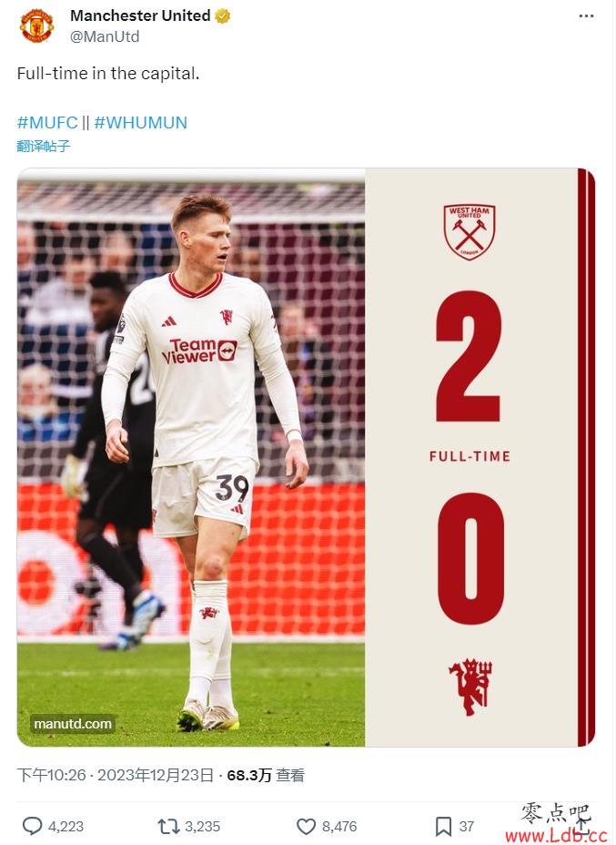Screen dimensions: 616x845
Task: Open the three-dot more options menu
Action: (x=586, y=16)
